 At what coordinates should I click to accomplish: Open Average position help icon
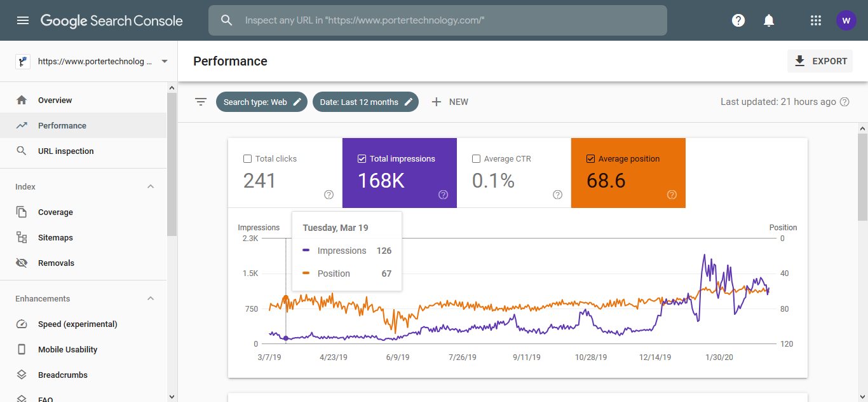point(672,195)
